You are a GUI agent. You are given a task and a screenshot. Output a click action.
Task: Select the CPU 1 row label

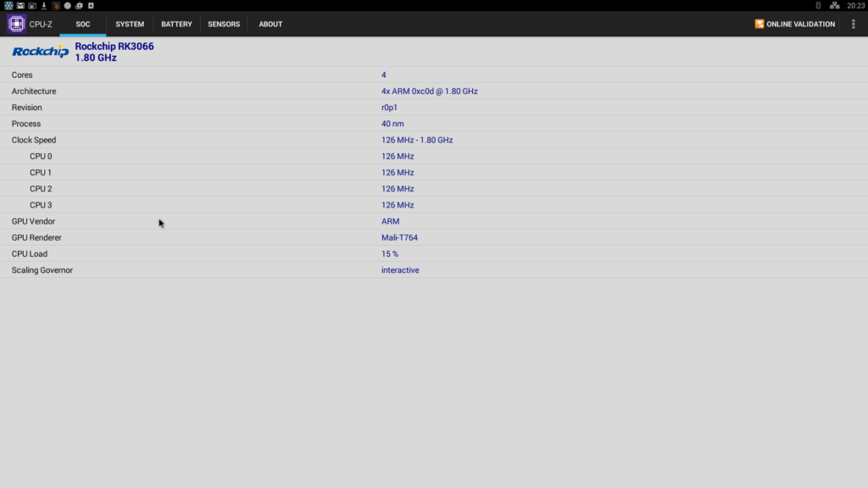coord(41,173)
